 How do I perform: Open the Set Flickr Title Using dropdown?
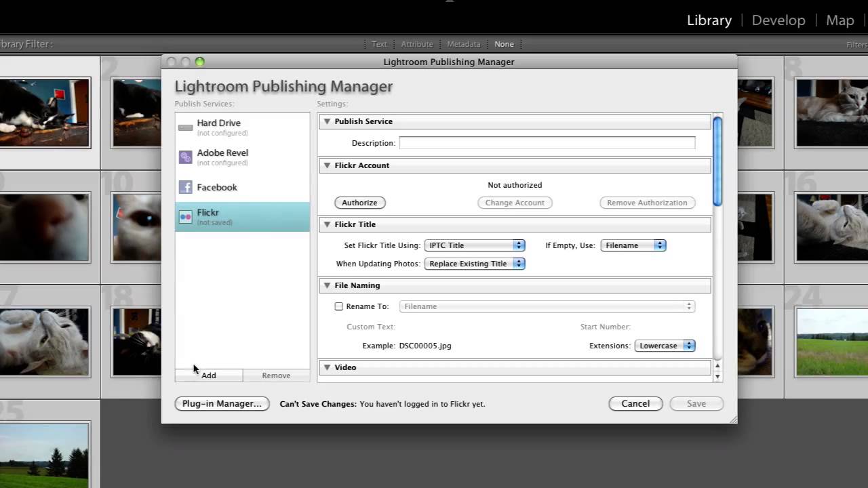[x=475, y=245]
